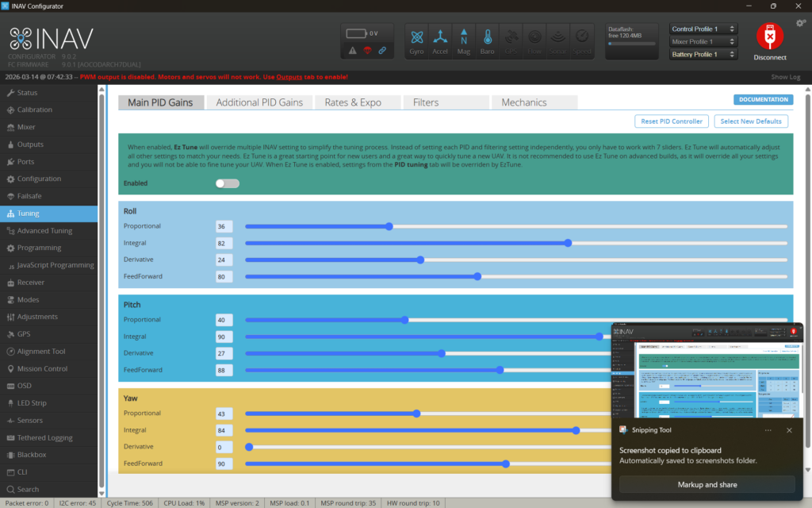Screen dimensions: 812x508
Task: Close the Snipping Tool notification
Action: [789, 430]
